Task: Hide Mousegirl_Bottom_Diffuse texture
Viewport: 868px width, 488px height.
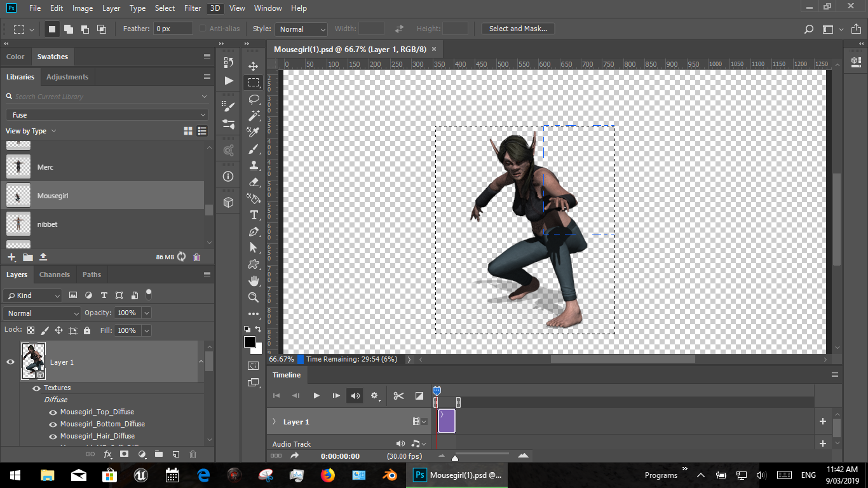Action: point(53,424)
